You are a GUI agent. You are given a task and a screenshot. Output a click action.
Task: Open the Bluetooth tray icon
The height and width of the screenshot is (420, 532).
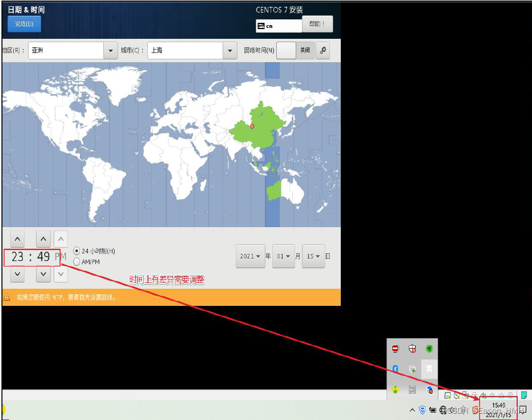(x=395, y=369)
